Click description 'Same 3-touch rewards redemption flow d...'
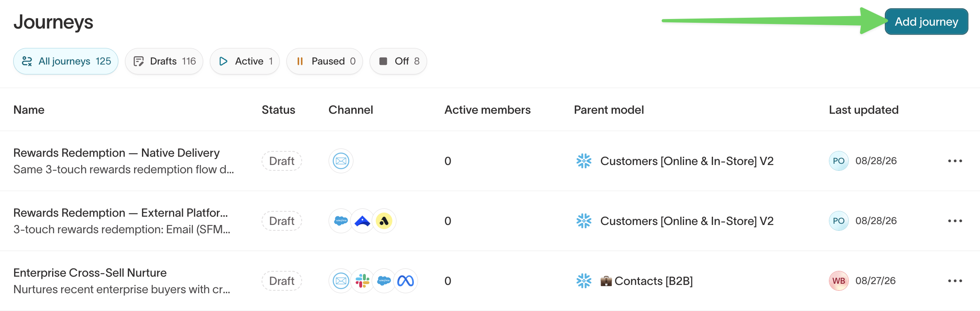This screenshot has height=311, width=980. pos(124,170)
